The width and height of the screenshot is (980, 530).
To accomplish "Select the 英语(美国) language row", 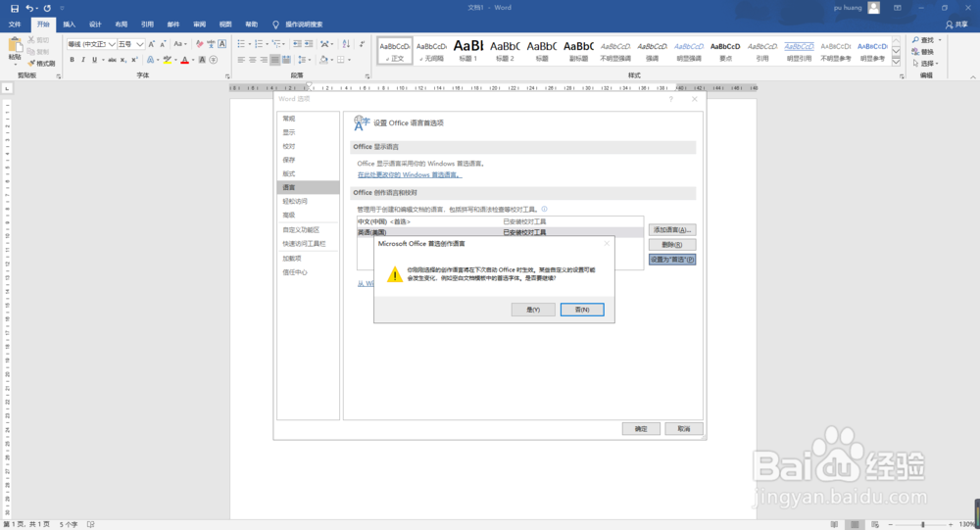I will [500, 232].
